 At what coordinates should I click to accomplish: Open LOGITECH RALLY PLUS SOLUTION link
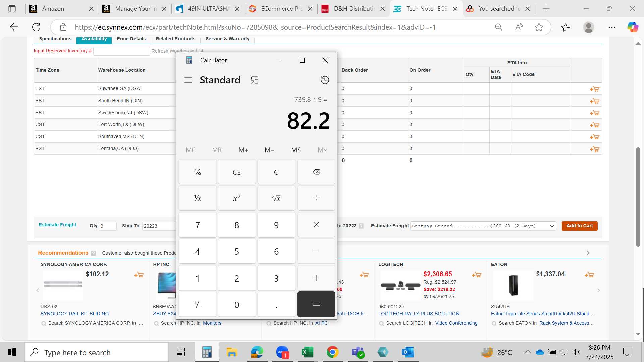click(419, 314)
